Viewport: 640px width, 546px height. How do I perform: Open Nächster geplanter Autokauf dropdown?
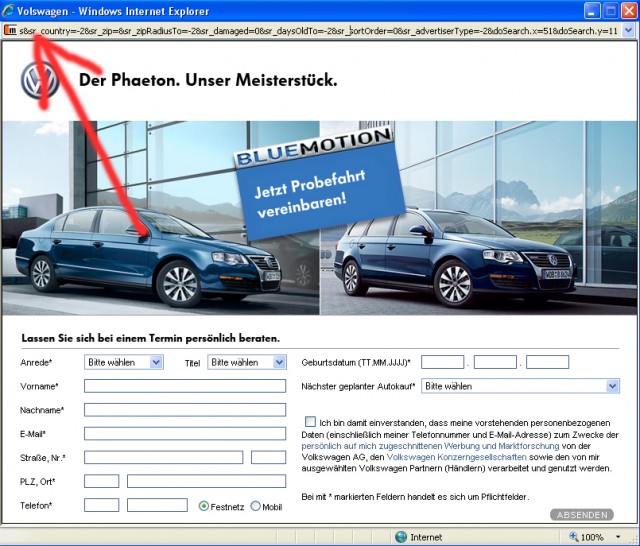click(x=520, y=386)
